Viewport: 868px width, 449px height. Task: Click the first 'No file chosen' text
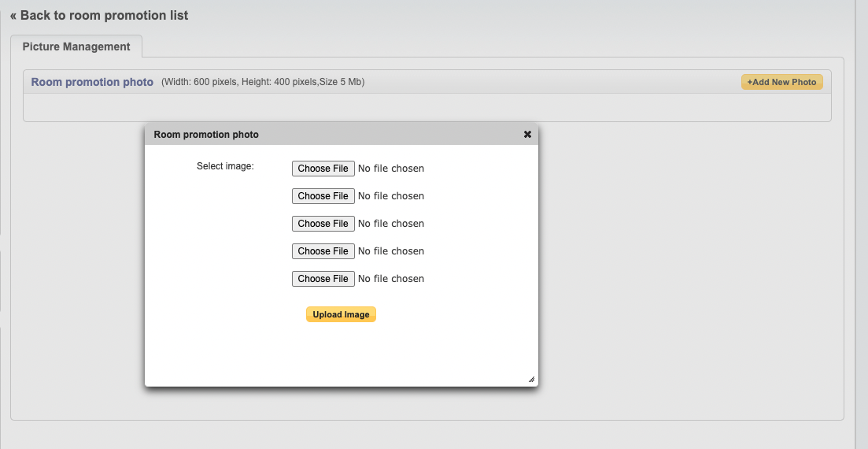(391, 169)
